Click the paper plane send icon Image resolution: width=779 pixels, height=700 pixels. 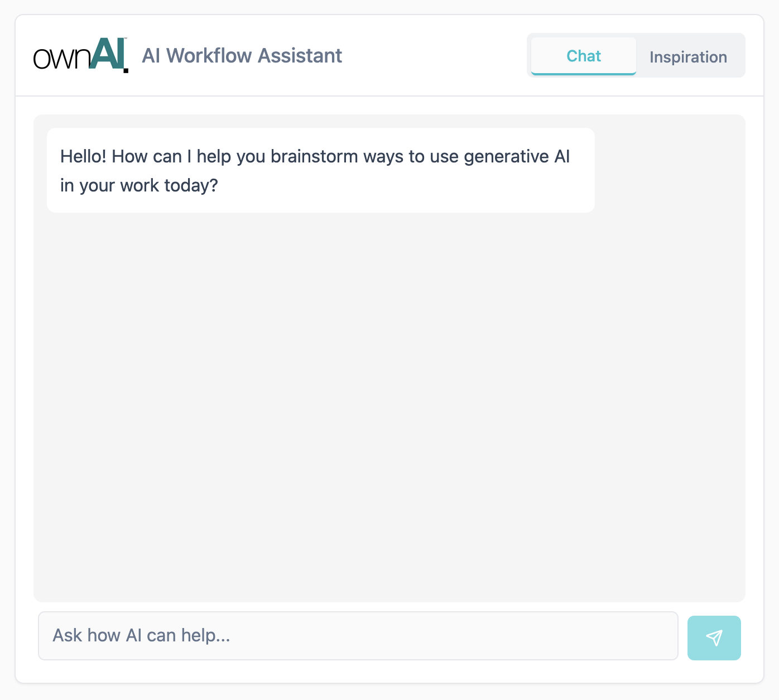click(714, 638)
